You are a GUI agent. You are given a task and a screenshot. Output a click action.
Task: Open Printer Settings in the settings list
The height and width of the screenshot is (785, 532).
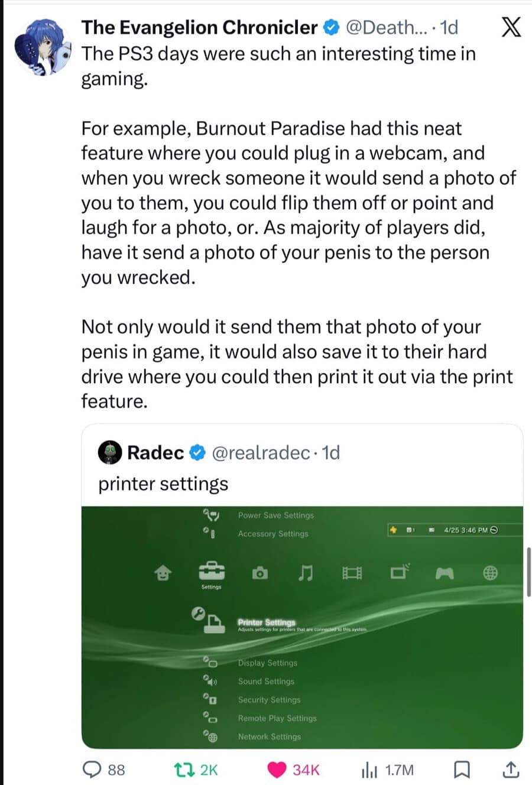coord(265,624)
